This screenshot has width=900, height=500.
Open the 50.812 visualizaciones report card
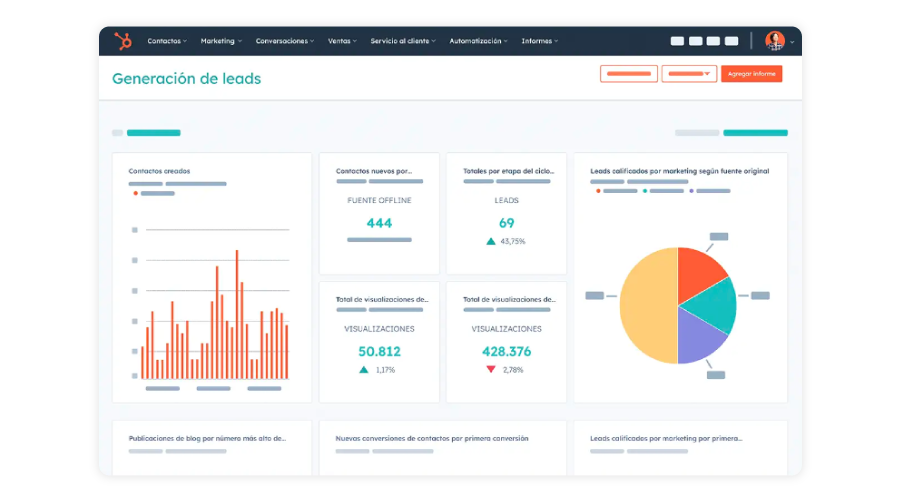(379, 342)
